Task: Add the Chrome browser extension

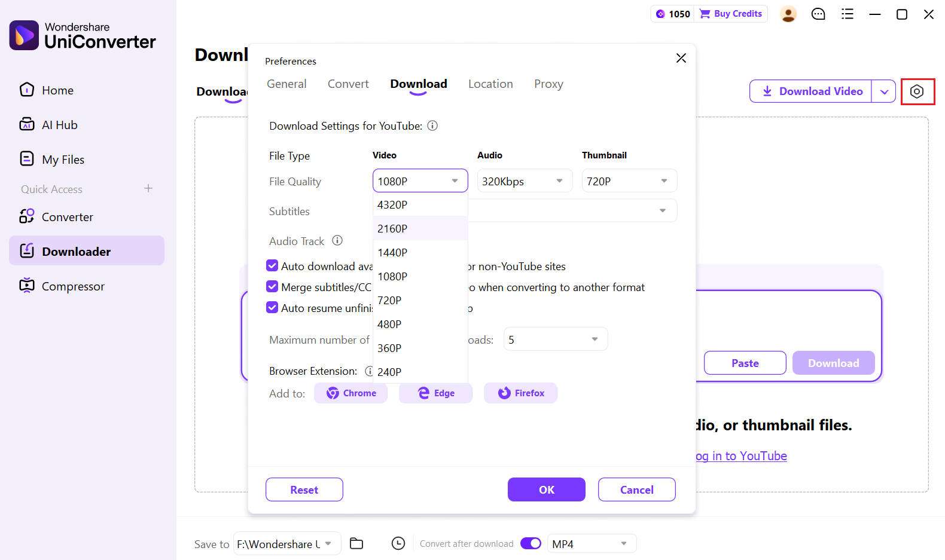Action: [350, 393]
